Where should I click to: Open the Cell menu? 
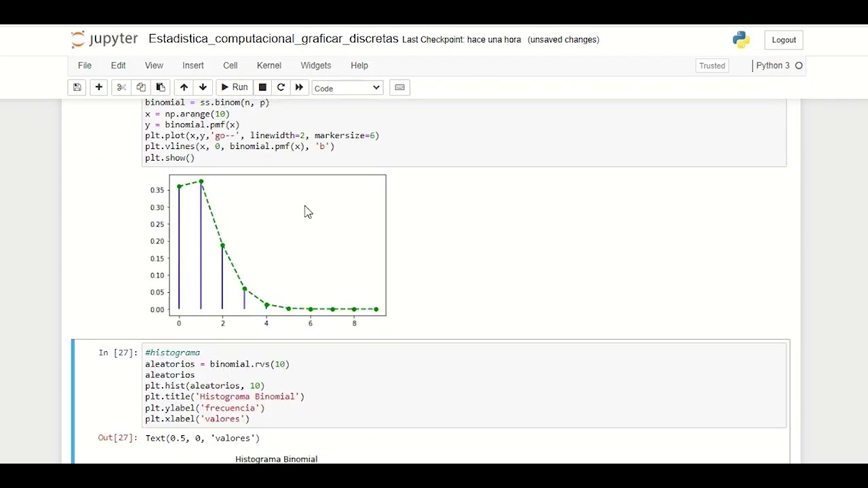click(231, 66)
